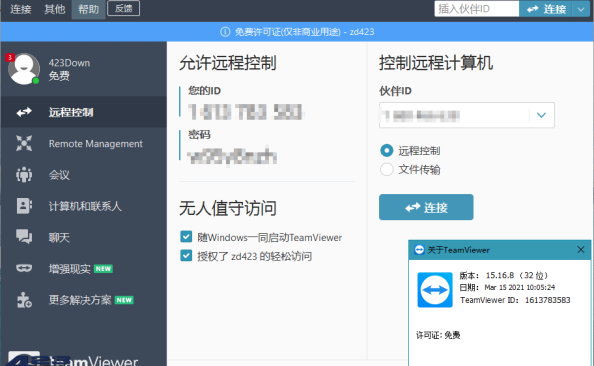594x366 pixels.
Task: Click the TeamViewer logo in about dialog
Action: click(x=435, y=290)
